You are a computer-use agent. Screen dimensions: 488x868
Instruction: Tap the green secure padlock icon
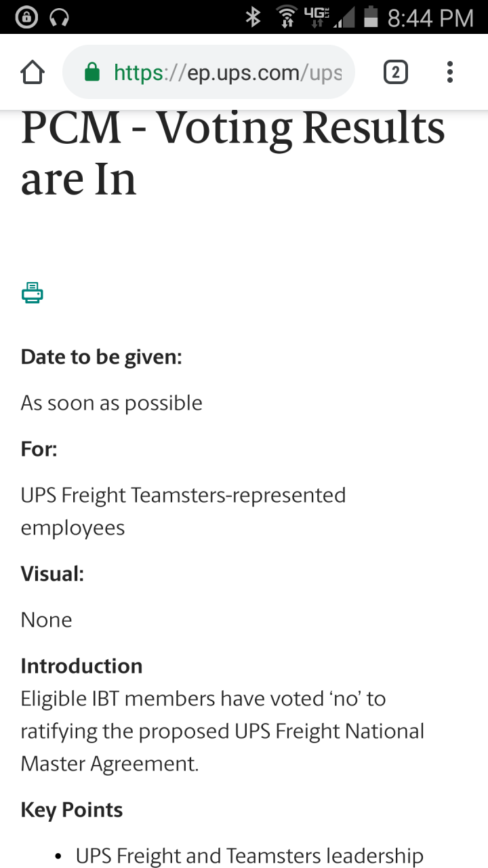[92, 72]
